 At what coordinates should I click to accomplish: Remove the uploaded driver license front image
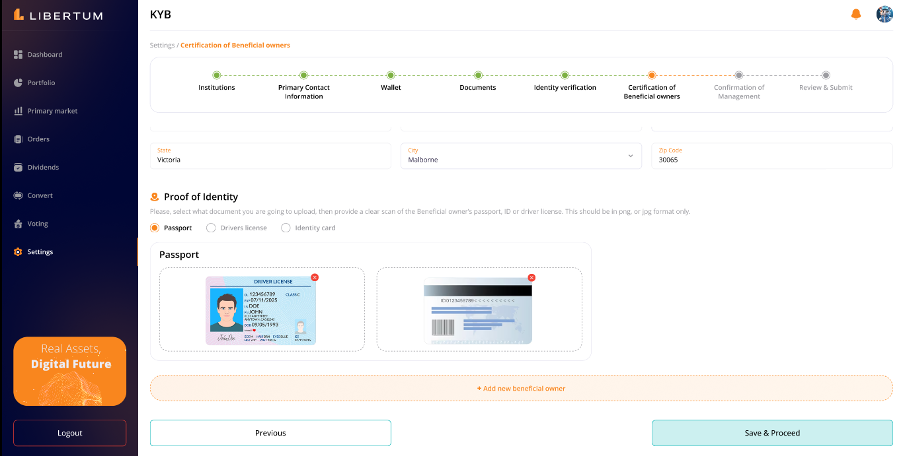click(x=315, y=277)
